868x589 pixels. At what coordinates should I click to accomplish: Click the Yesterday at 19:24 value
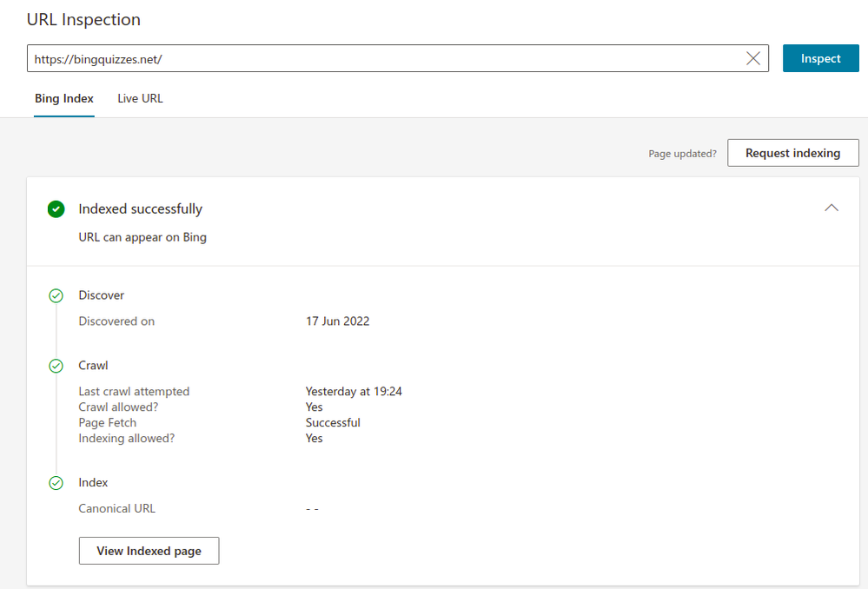click(x=354, y=392)
